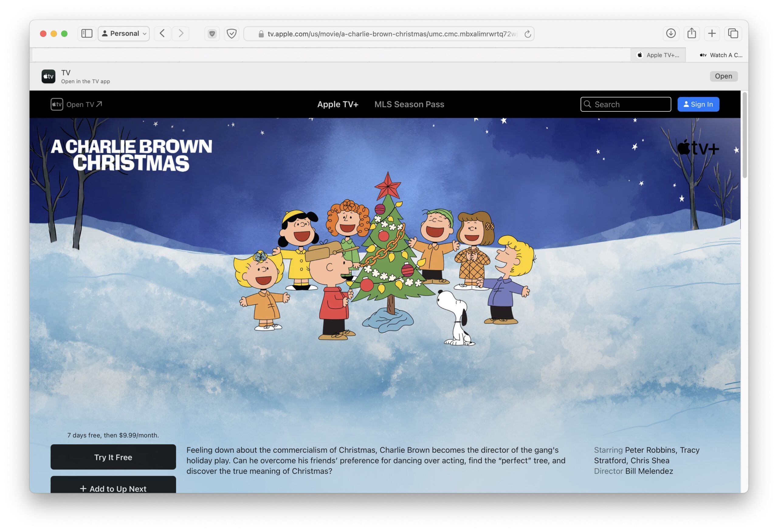Screen dimensions: 778x532
Task: Click the outlined shield extension icon
Action: click(231, 33)
